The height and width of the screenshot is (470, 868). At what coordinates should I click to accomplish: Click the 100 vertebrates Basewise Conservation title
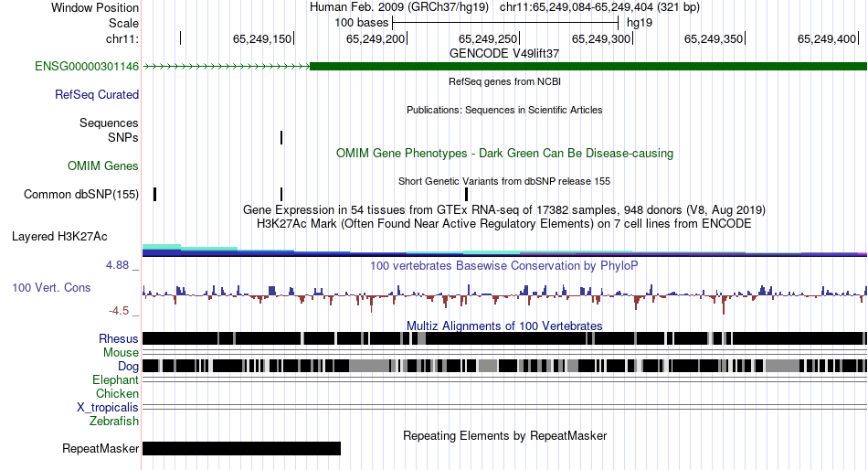point(504,265)
